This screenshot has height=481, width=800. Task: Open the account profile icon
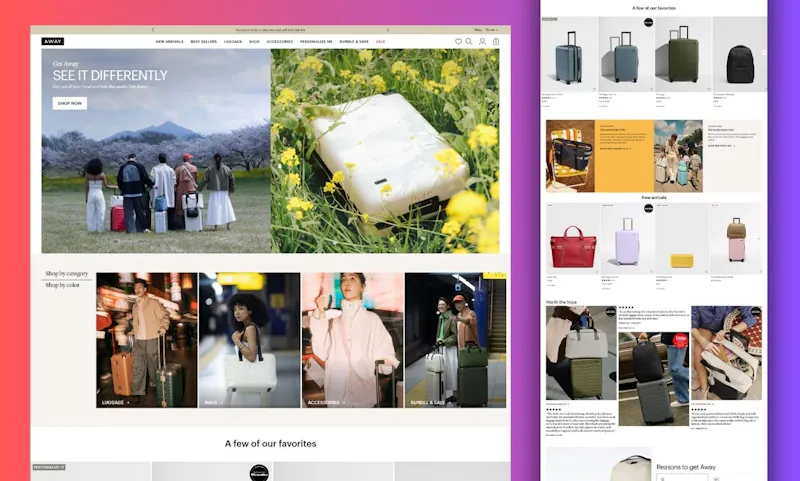coord(482,42)
